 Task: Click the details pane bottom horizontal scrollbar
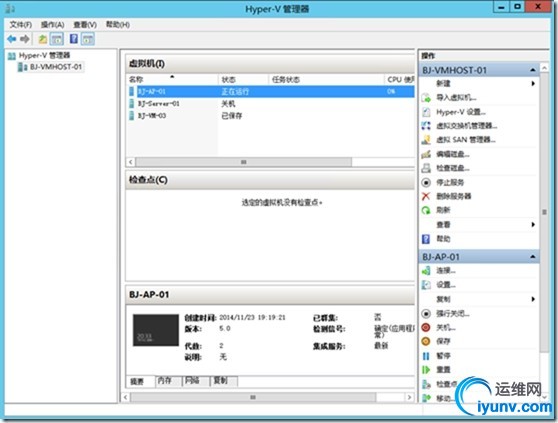[253, 397]
